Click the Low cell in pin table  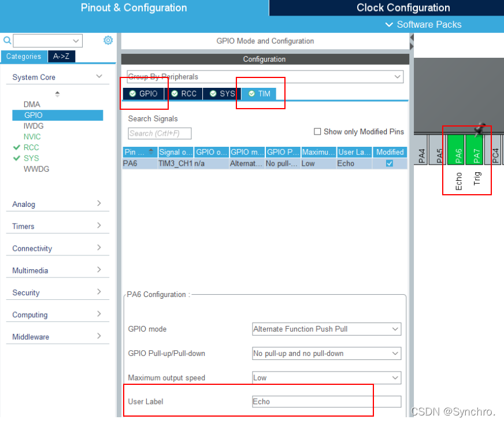coord(318,164)
